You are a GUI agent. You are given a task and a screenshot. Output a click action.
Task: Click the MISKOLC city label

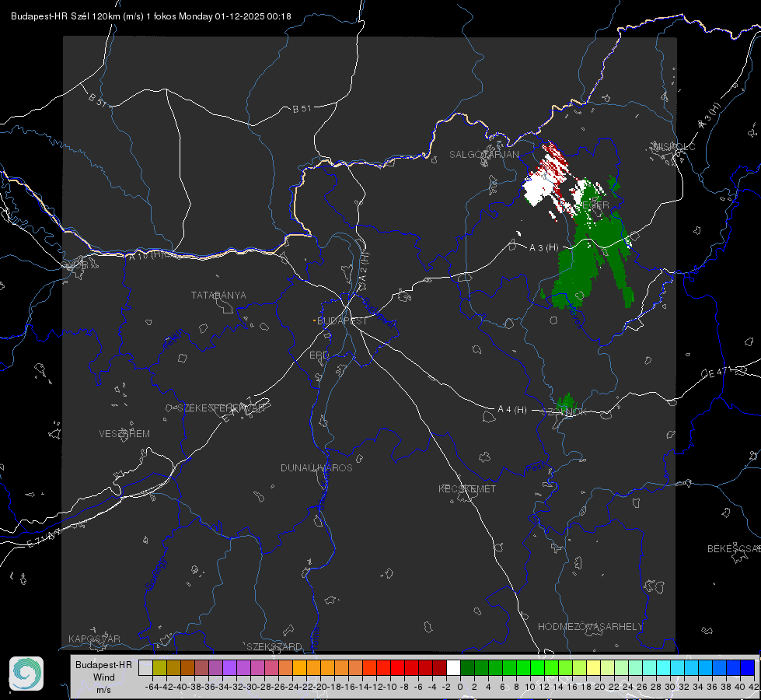(x=675, y=146)
